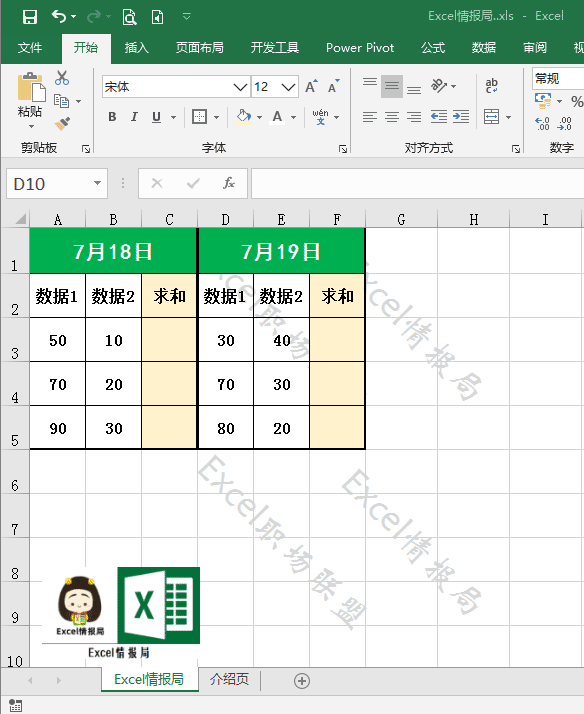The image size is (584, 714).
Task: Select the 7月19日 header cell
Action: pos(281,251)
